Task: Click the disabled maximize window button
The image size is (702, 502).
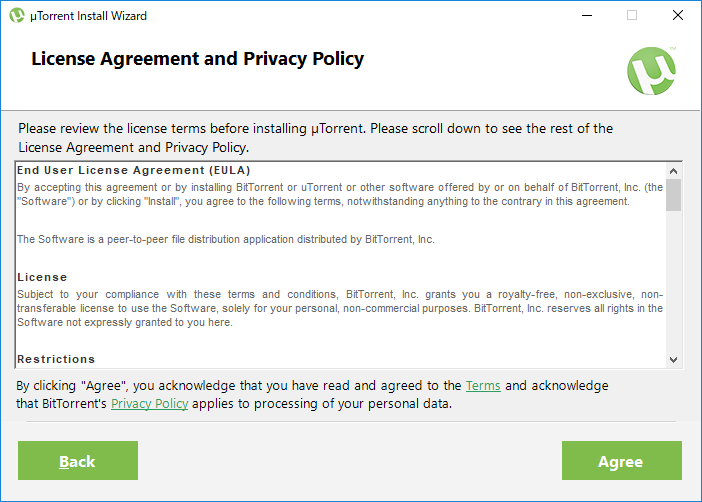Action: (632, 16)
